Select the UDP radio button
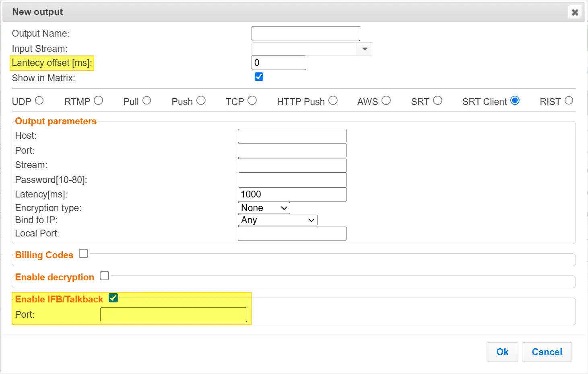The image size is (588, 374). 39,101
